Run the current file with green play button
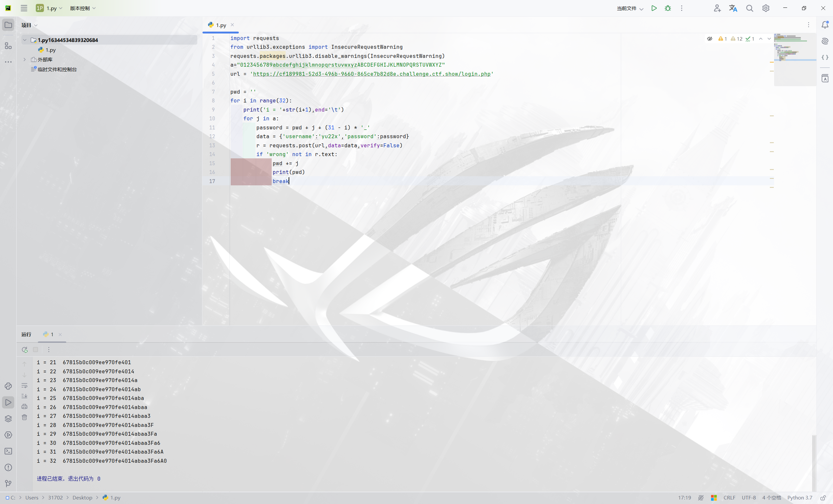Viewport: 833px width, 504px height. click(654, 8)
